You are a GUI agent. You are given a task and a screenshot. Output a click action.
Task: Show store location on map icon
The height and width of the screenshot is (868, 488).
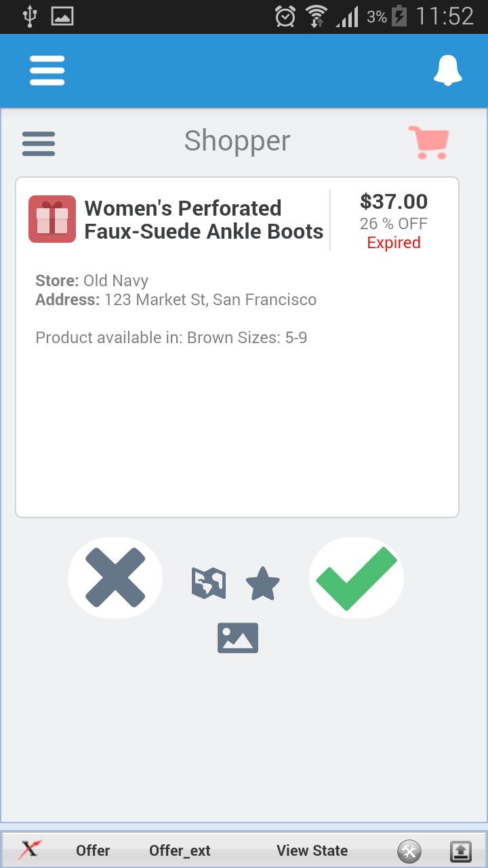pyautogui.click(x=208, y=583)
